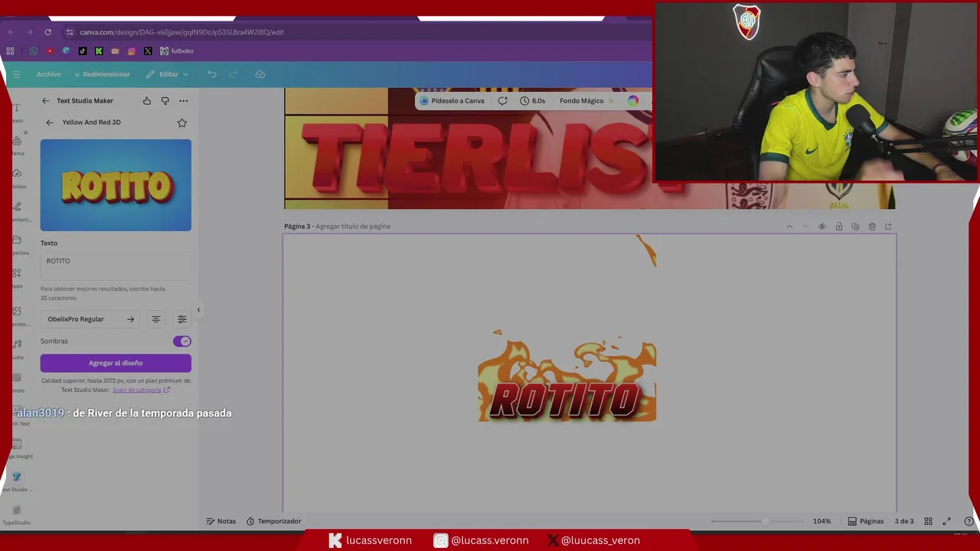Lock page 3
The width and height of the screenshot is (980, 551).
pos(839,227)
